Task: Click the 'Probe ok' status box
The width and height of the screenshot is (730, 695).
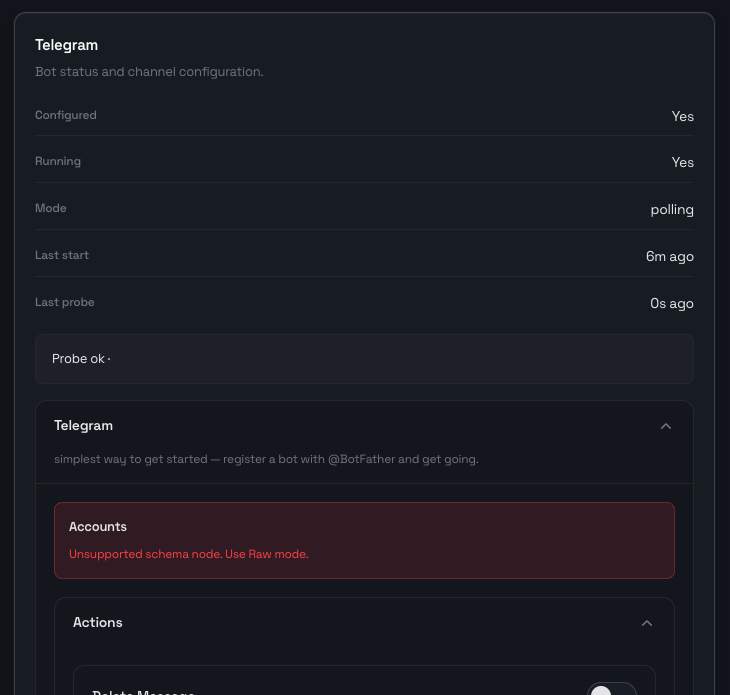Action: (364, 359)
